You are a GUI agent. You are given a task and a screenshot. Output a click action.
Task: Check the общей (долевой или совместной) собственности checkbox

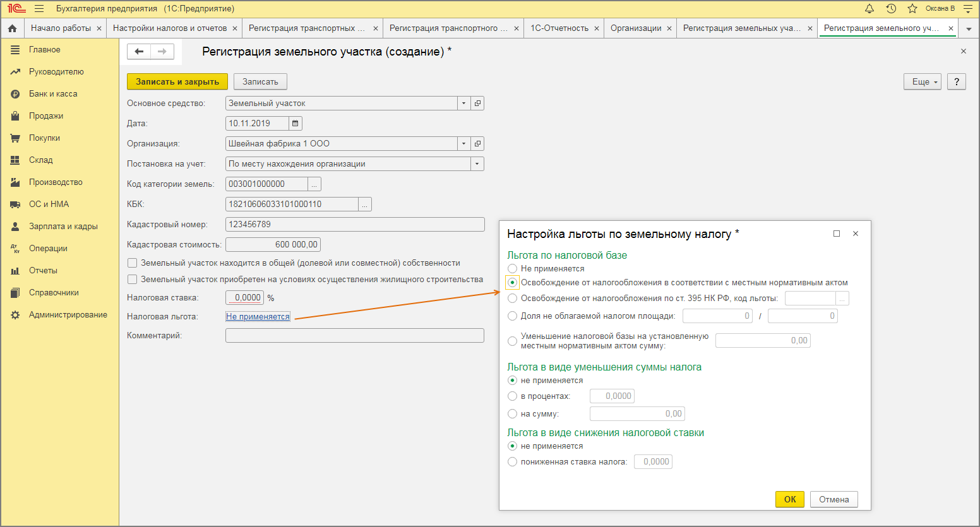pyautogui.click(x=133, y=263)
